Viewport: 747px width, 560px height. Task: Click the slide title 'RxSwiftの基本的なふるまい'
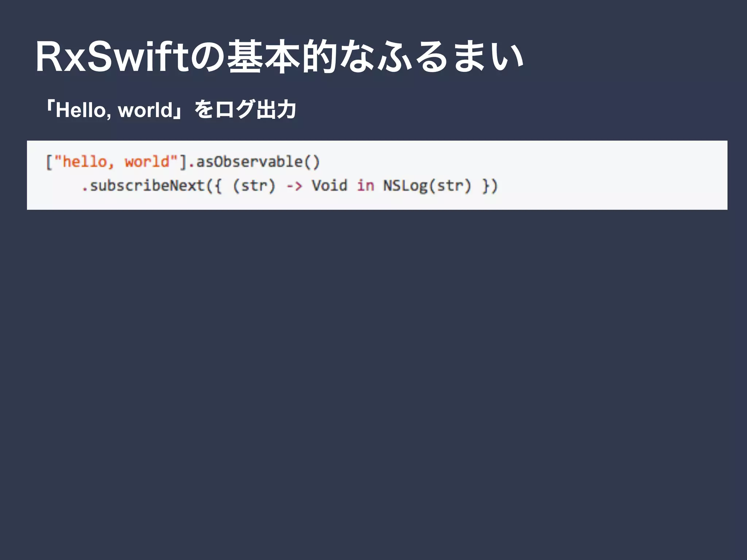coord(280,57)
